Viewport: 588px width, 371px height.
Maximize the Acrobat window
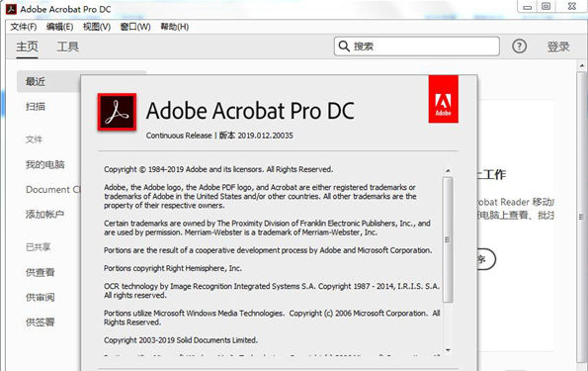point(546,6)
